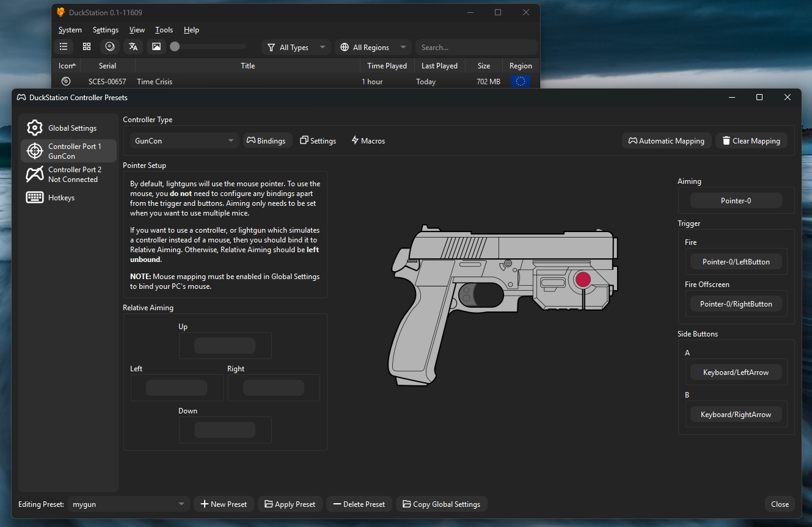Click the empty Relative Aiming Down binding

[x=225, y=430]
